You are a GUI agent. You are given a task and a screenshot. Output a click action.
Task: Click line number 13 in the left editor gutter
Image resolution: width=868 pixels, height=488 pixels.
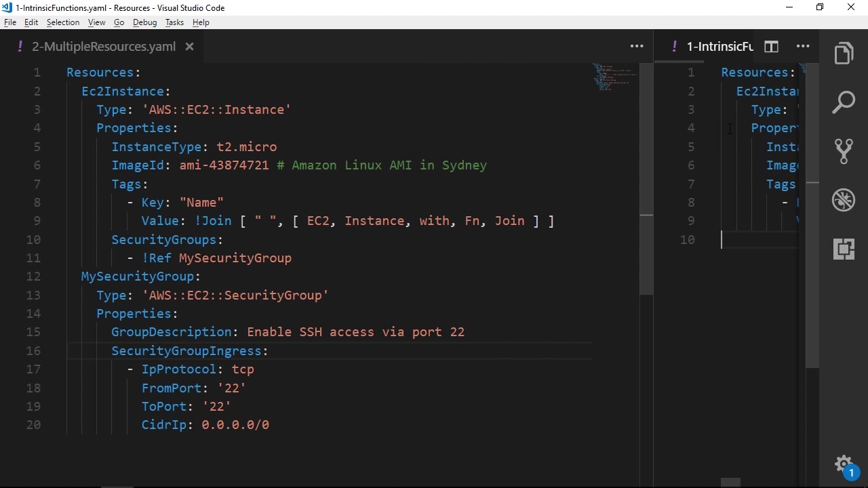point(33,296)
